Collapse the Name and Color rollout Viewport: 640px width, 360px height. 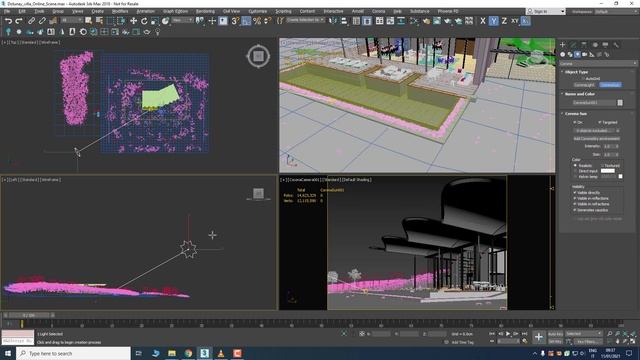(x=580, y=94)
